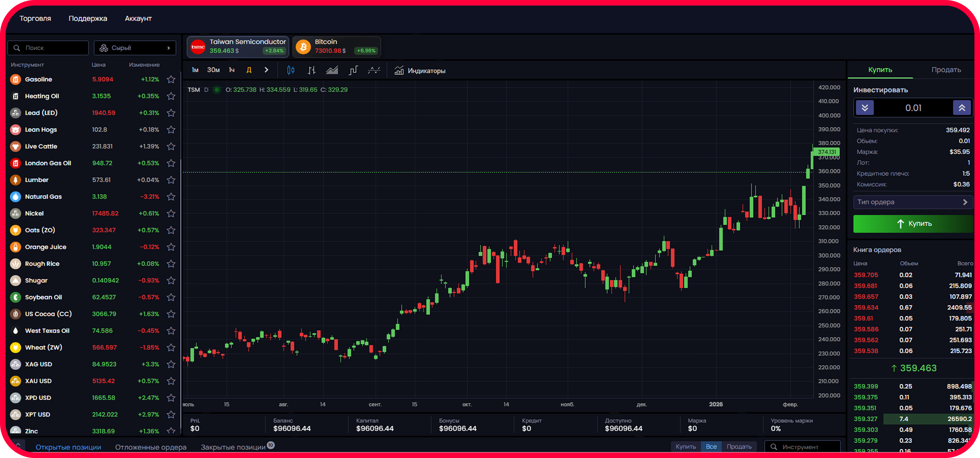Open Закрытые позиции tab
The image size is (980, 458).
point(233,447)
